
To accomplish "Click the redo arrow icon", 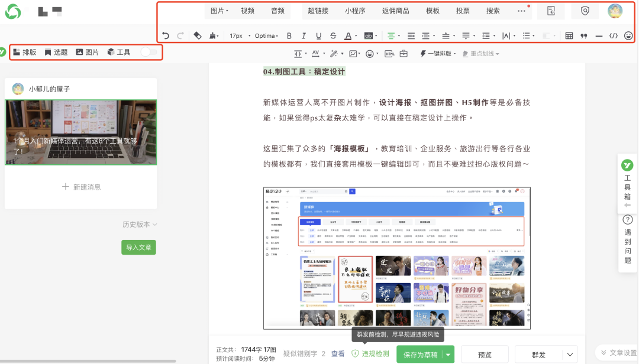I will [180, 36].
